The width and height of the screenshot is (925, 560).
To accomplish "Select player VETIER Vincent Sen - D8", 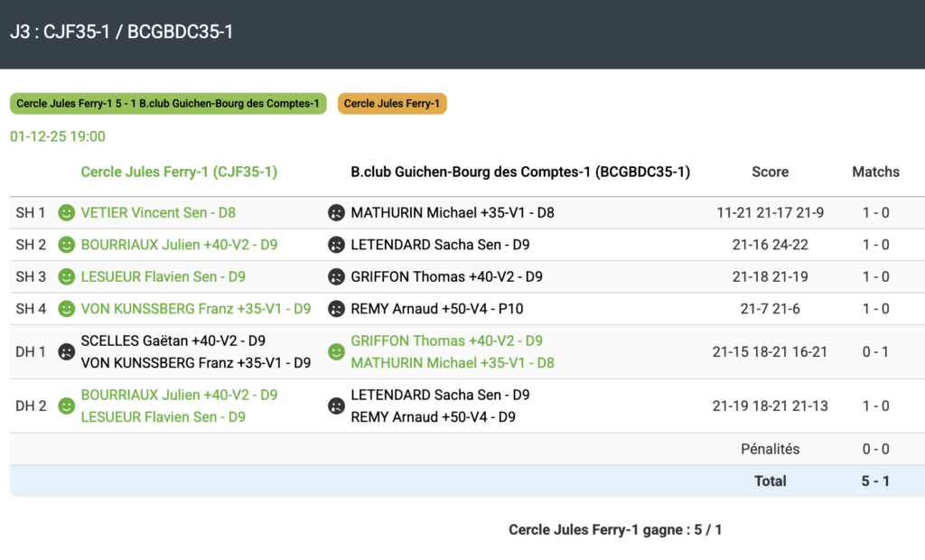I will coord(158,213).
